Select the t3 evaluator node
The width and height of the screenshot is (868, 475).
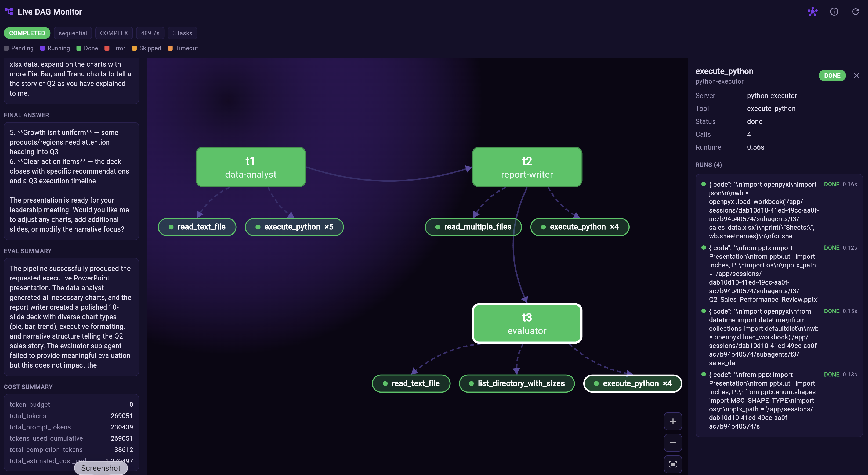527,323
